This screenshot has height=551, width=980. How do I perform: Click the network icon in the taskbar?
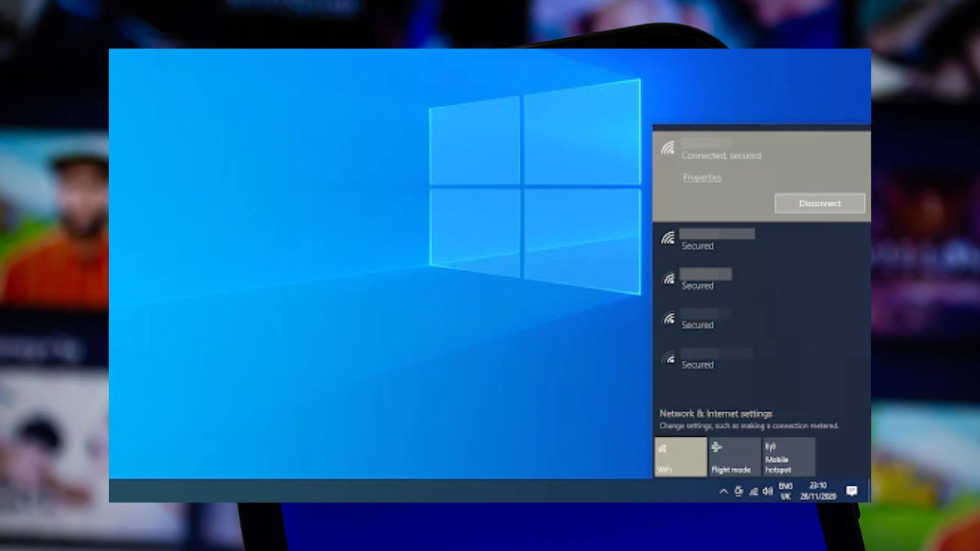point(753,491)
